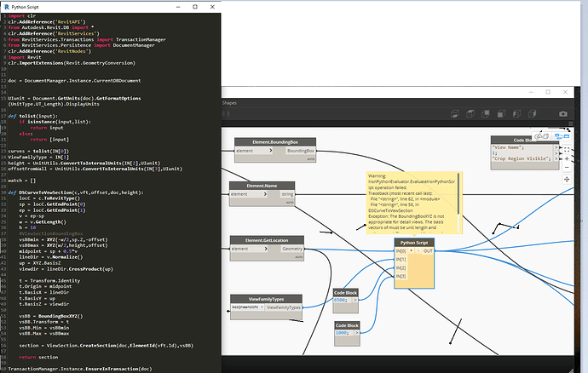Image resolution: width=588 pixels, height=373 pixels.
Task: Click element input chevron on Element.Name
Action: point(265,194)
